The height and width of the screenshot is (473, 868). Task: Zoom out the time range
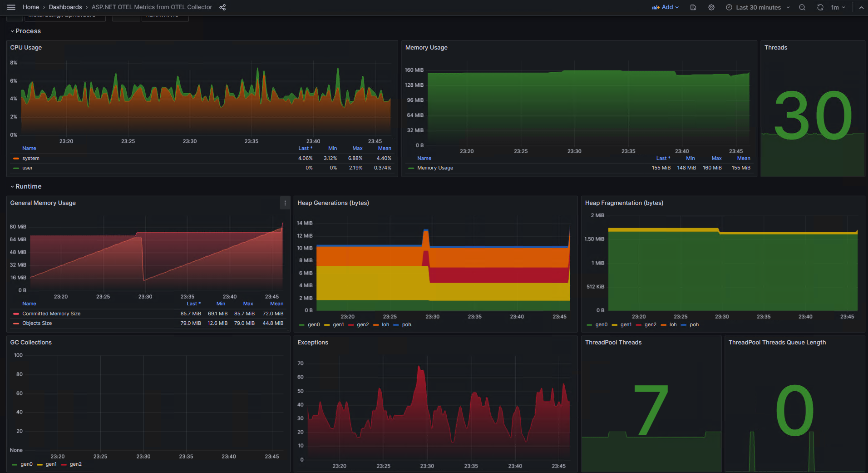coord(802,7)
